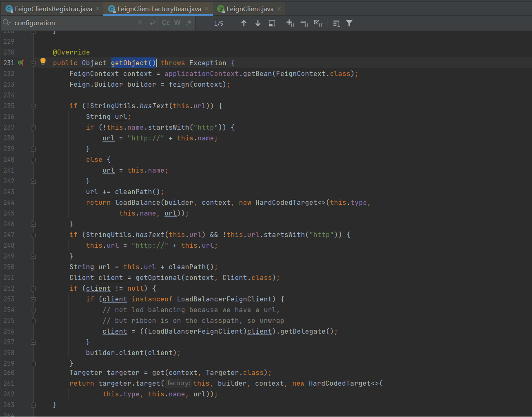
Task: Collapse if client not null block line 252
Action: click(x=33, y=289)
